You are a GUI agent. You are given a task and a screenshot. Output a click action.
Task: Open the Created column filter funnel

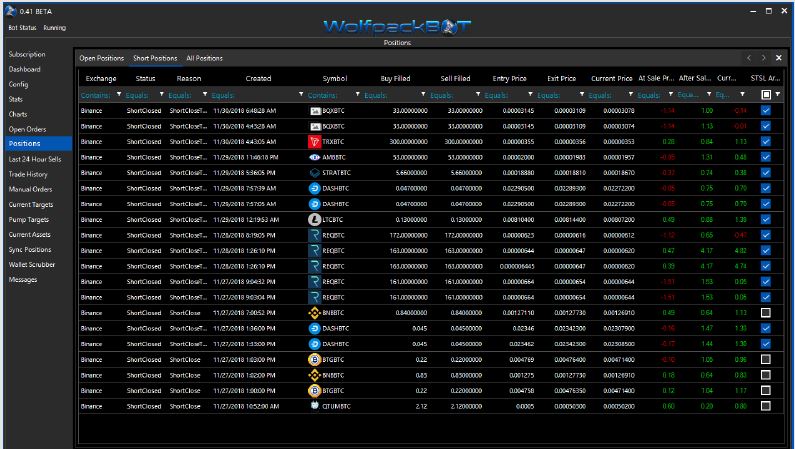click(301, 94)
